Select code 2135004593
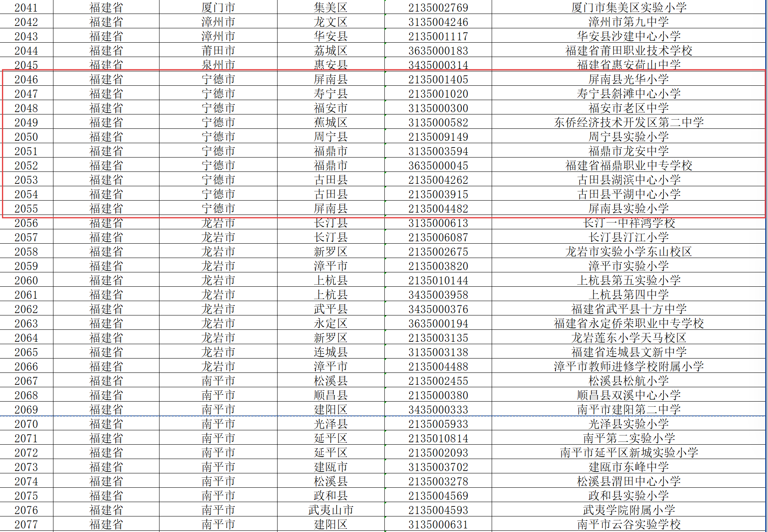This screenshot has height=532, width=768. pyautogui.click(x=438, y=510)
